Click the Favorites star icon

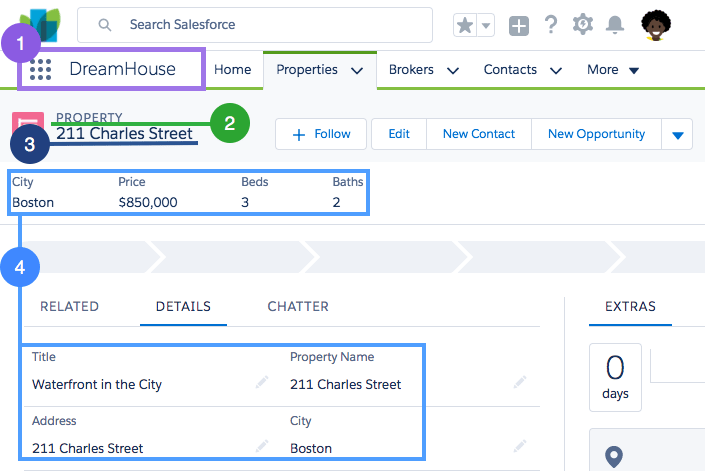click(x=465, y=25)
